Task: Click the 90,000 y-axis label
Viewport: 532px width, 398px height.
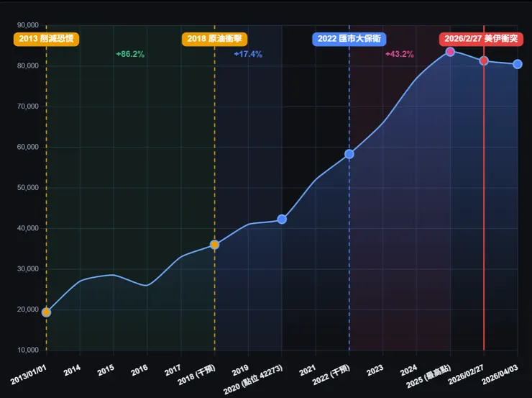Action: (x=28, y=25)
